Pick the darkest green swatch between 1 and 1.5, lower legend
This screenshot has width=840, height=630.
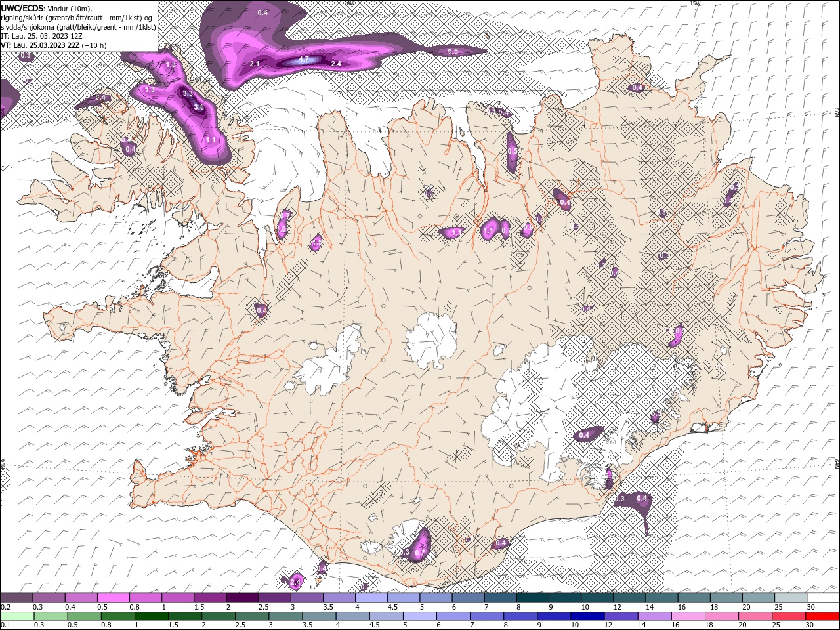[151, 616]
